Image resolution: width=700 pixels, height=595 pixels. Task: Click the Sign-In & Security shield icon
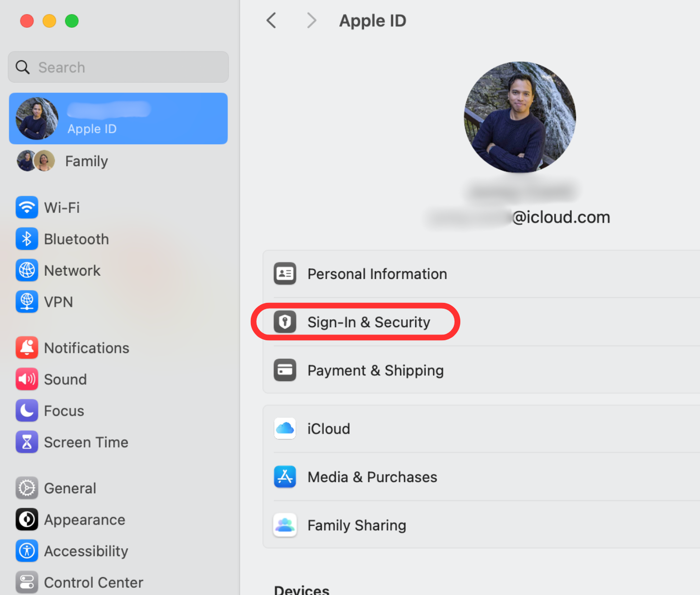point(285,322)
